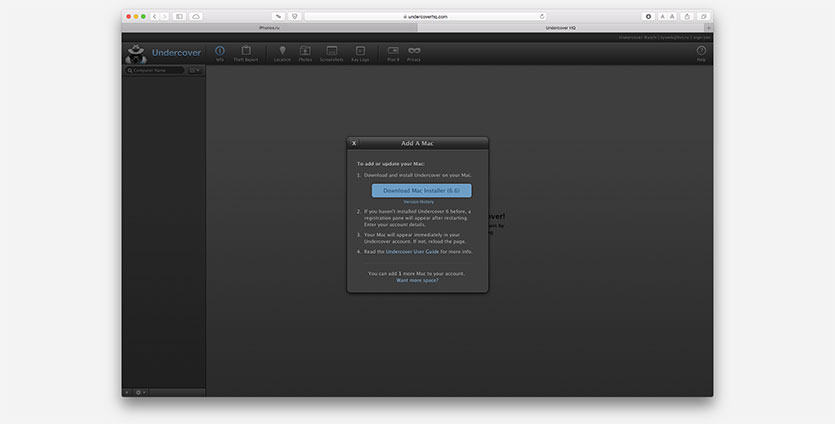Viewport: 835px width, 424px height.
Task: Focus the Computer Name search field
Action: point(155,70)
